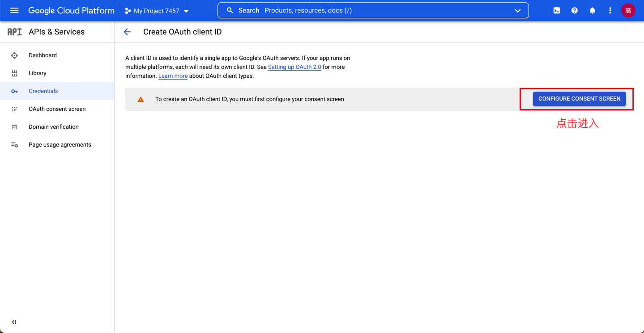Viewport: 644px width, 333px height.
Task: Click the consent screen warning message text
Action: [x=250, y=99]
